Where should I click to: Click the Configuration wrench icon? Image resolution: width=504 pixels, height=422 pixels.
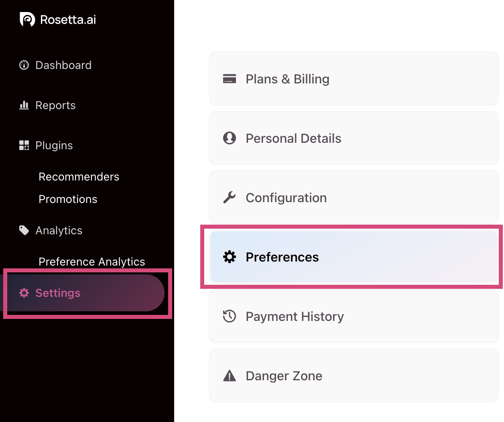click(230, 197)
